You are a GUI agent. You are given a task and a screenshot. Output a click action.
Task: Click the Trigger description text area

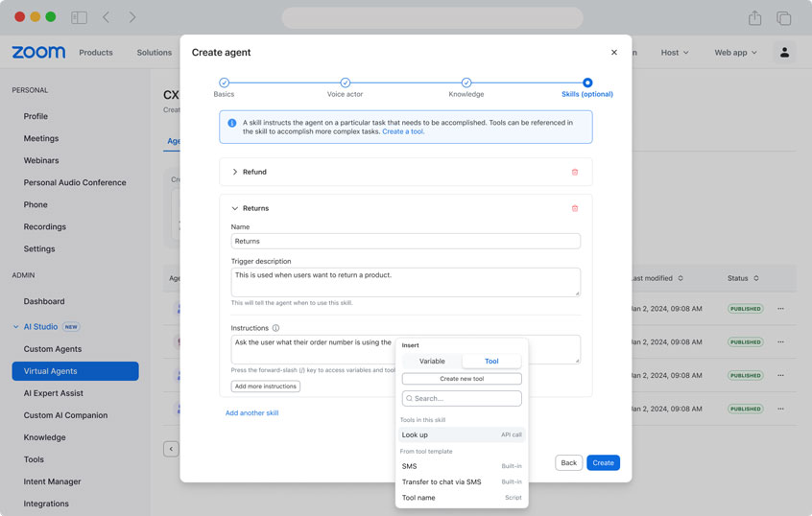[405, 282]
